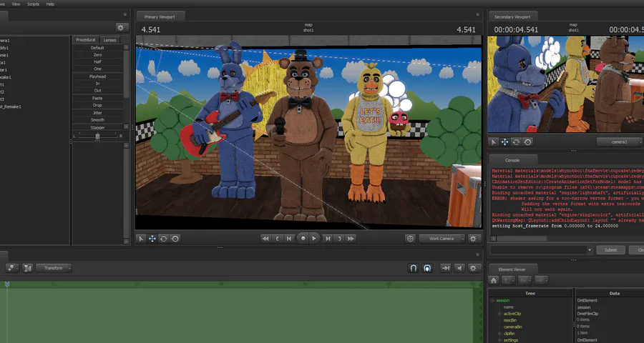Click the record button
Viewport: 644px width, 343px height.
point(303,238)
